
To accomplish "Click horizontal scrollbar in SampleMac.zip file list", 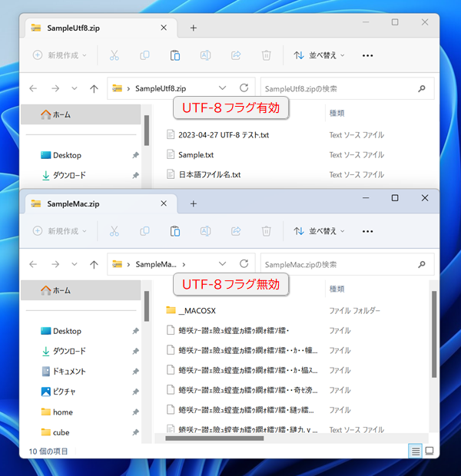I will pyautogui.click(x=214, y=438).
